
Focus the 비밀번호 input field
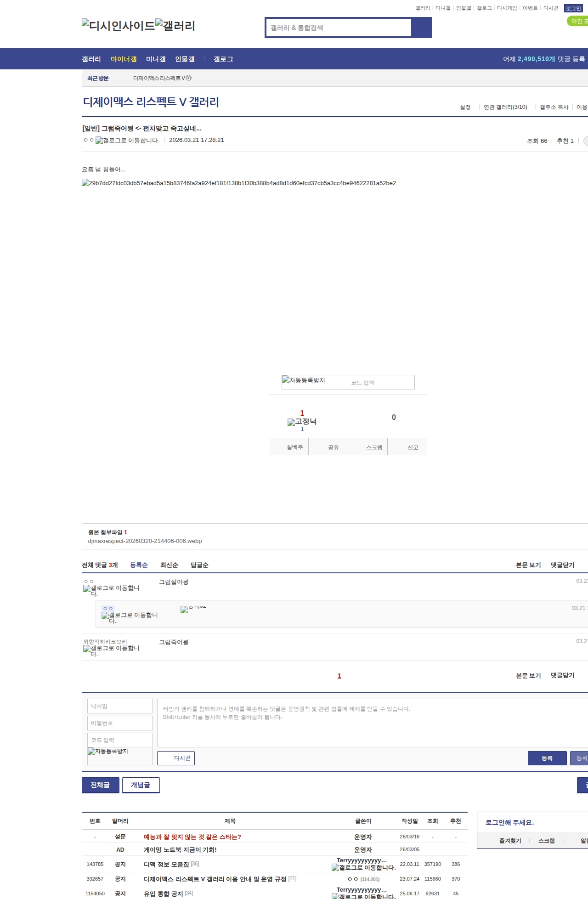pyautogui.click(x=120, y=723)
